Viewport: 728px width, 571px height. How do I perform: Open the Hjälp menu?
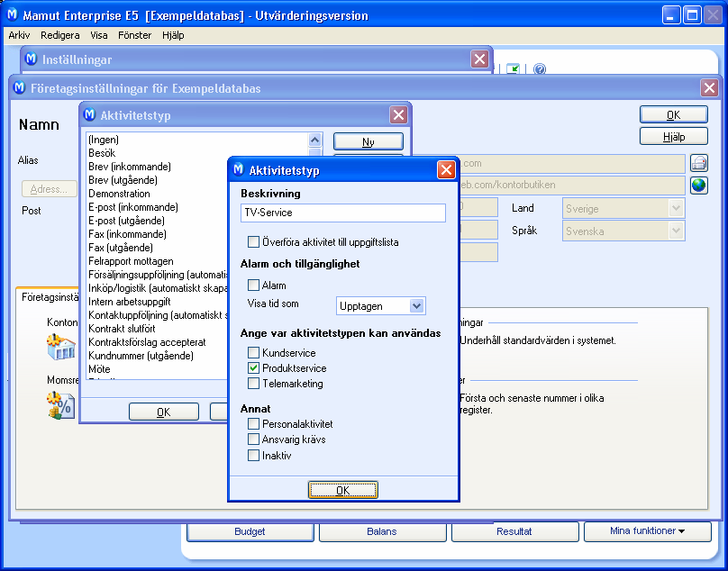click(x=173, y=35)
